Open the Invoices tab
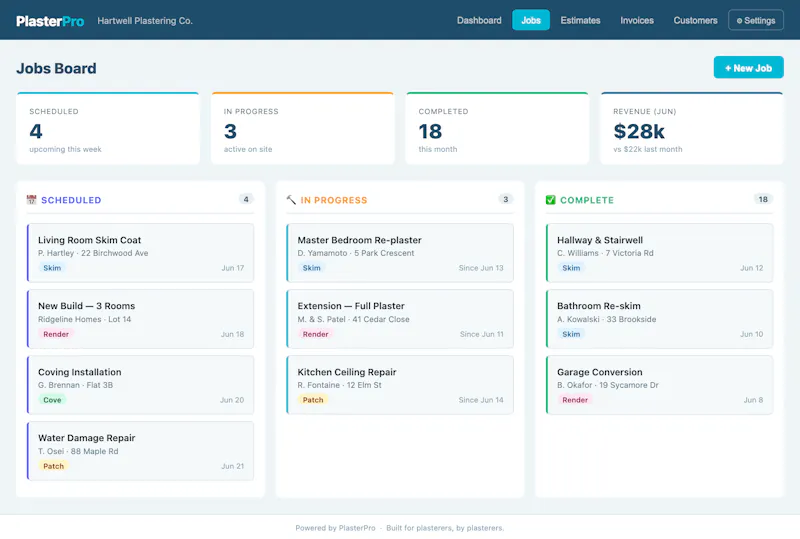The width and height of the screenshot is (800, 539). click(637, 20)
